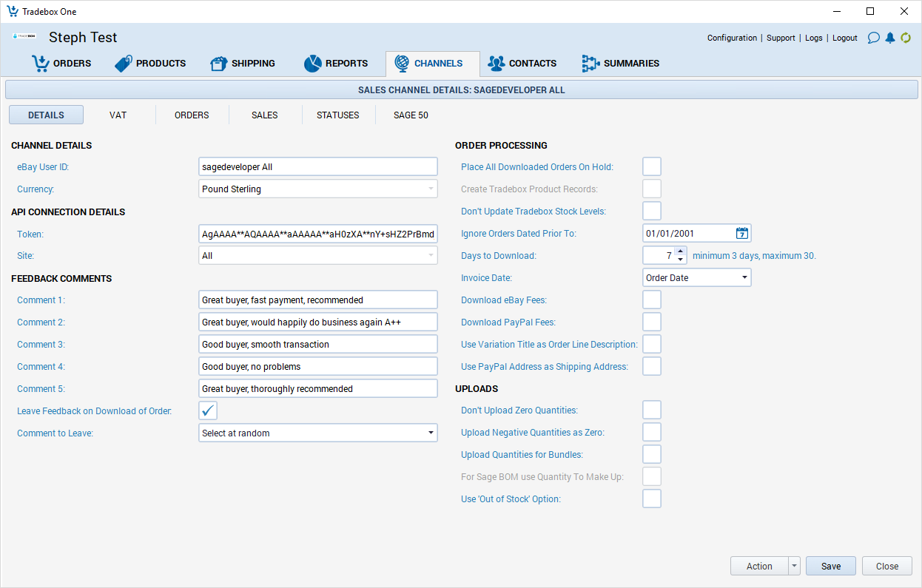Viewport: 922px width, 588px height.
Task: Toggle Use Variation Title as Order Line Description
Action: [x=652, y=344]
